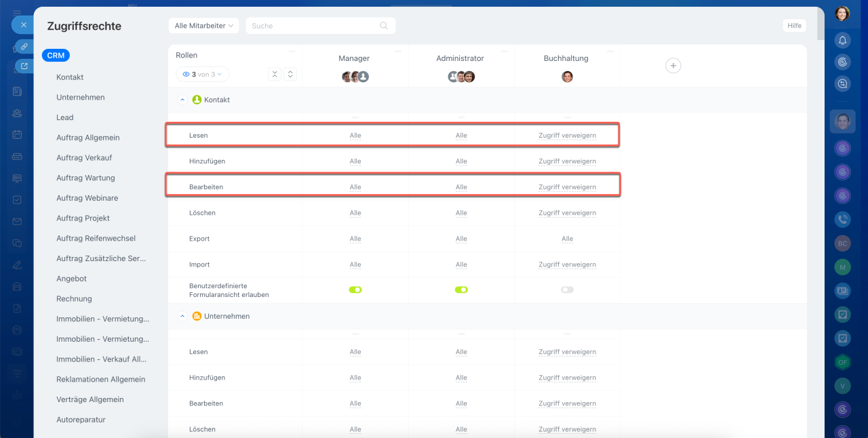Open the 3 von 3 roles visibility dropdown
Image resolution: width=868 pixels, height=438 pixels.
(x=202, y=75)
